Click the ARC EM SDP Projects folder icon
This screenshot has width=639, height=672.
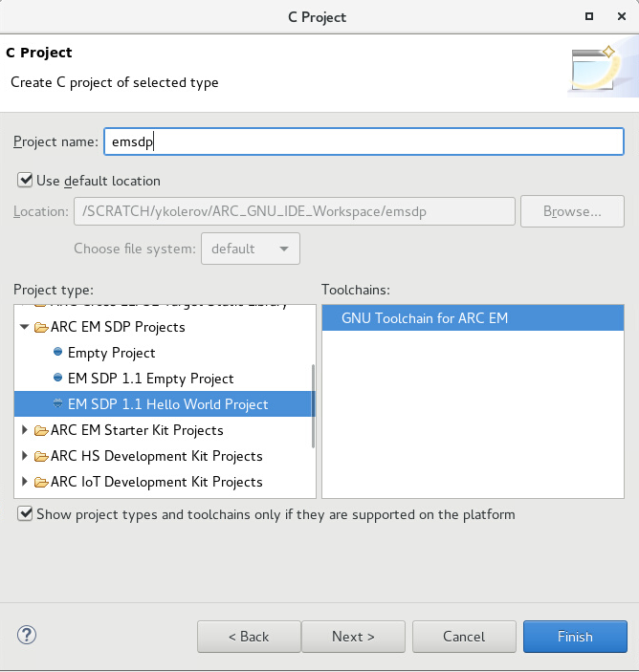point(41,327)
